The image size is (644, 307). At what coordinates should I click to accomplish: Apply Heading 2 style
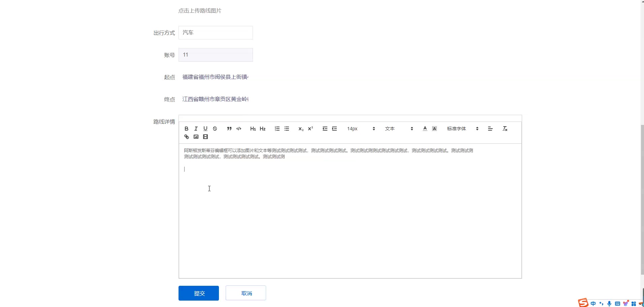(262, 129)
